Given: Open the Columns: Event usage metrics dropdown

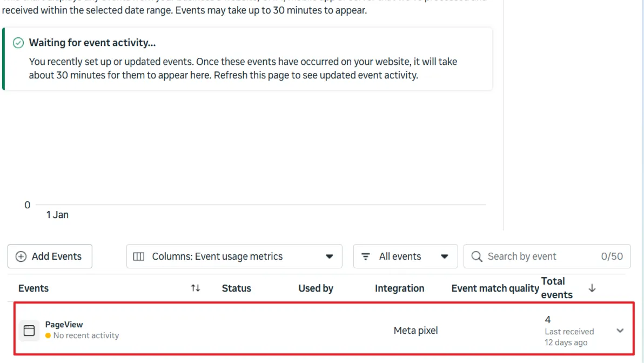Looking at the screenshot, I should pos(234,256).
